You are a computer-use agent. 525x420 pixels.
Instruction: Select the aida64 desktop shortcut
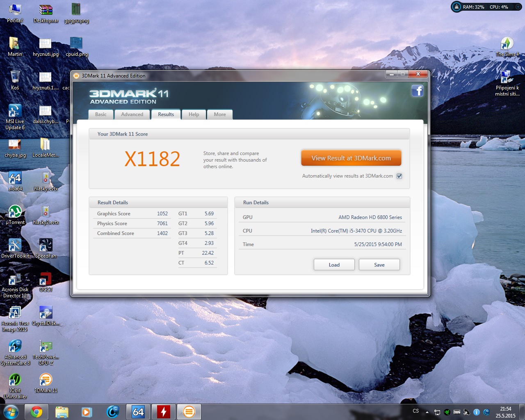15,181
